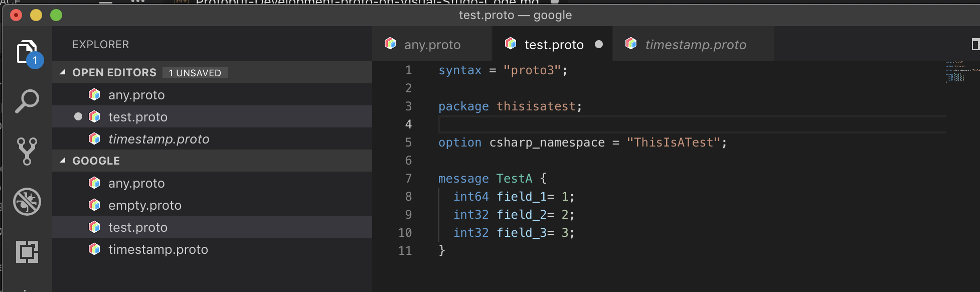
Task: Click unsaved dot on test.proto tab
Action: click(x=598, y=45)
